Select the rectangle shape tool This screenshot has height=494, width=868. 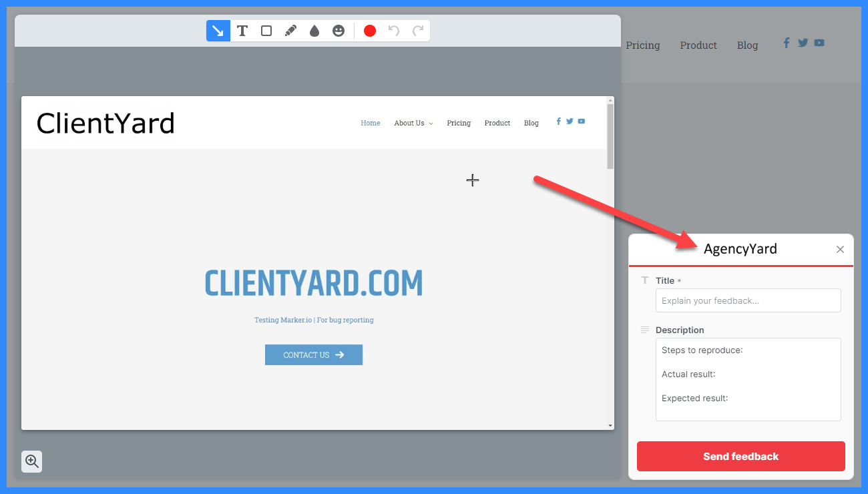266,31
